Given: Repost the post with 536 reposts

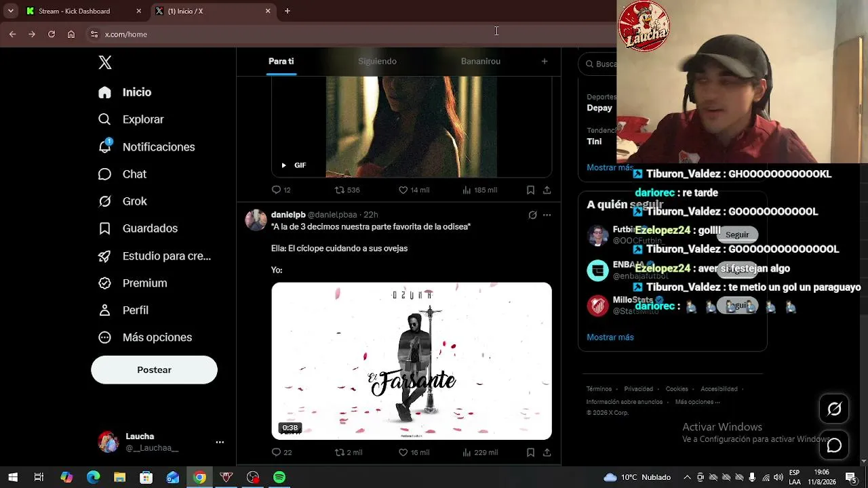Looking at the screenshot, I should pos(347,190).
